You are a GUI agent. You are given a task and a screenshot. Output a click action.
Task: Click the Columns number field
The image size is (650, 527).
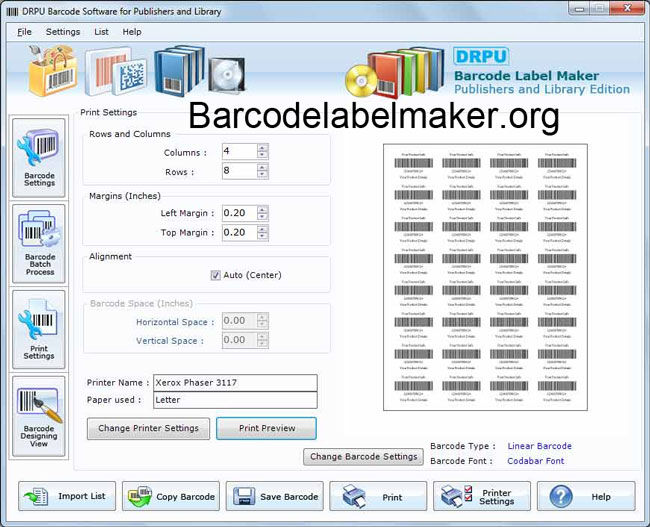240,151
